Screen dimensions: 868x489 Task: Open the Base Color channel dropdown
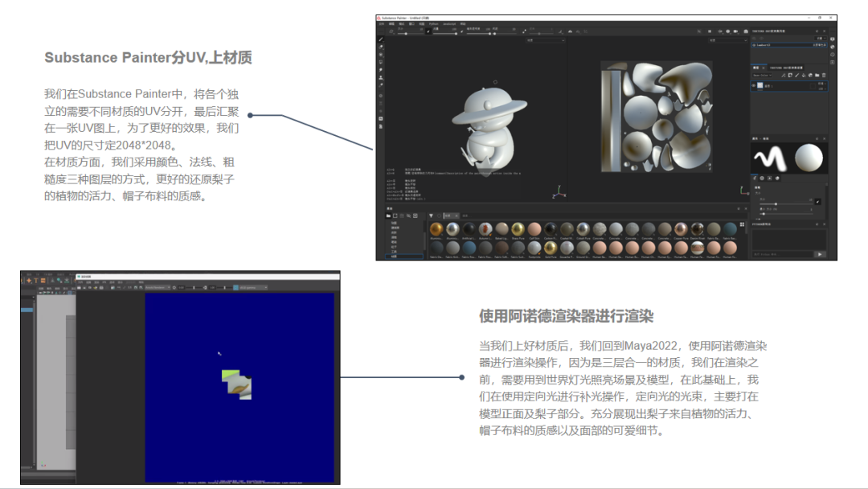click(x=762, y=75)
